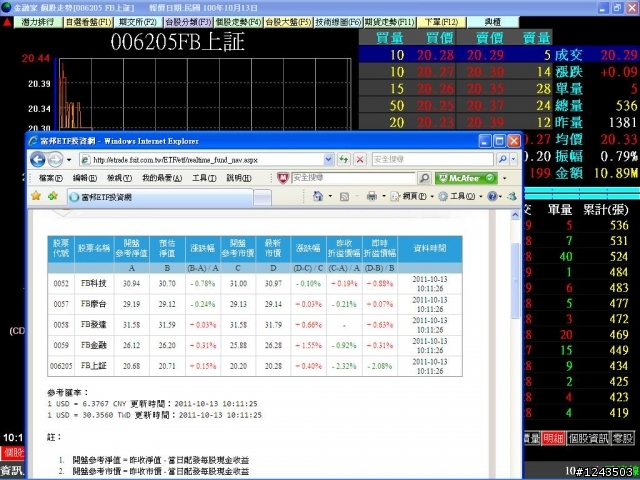
Task: Open the Print button dropdown arrow
Action: point(384,197)
